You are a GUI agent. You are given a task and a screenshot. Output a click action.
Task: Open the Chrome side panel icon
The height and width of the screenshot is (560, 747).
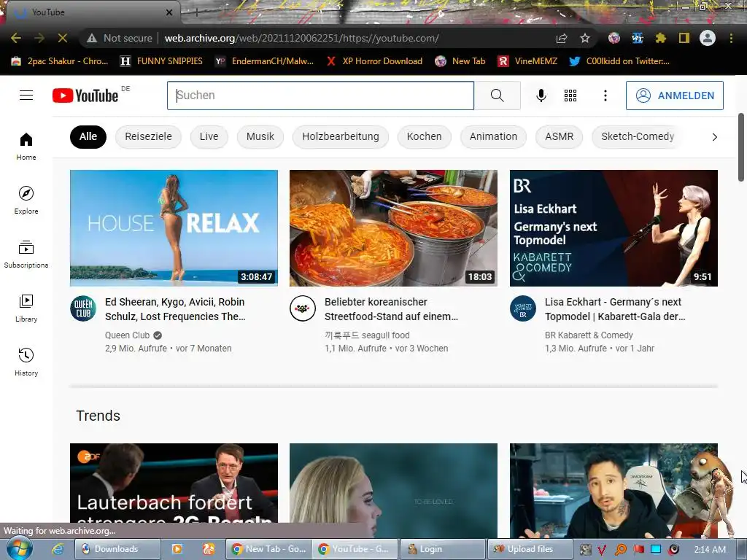pyautogui.click(x=684, y=38)
